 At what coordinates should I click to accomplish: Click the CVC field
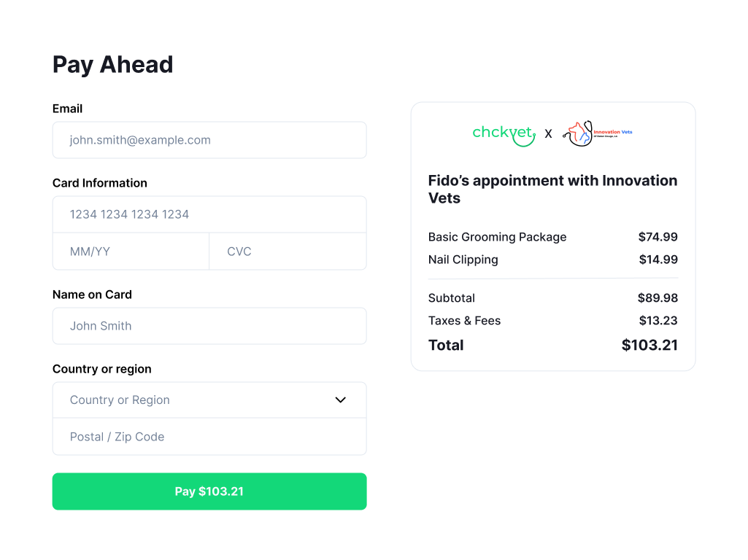click(287, 251)
